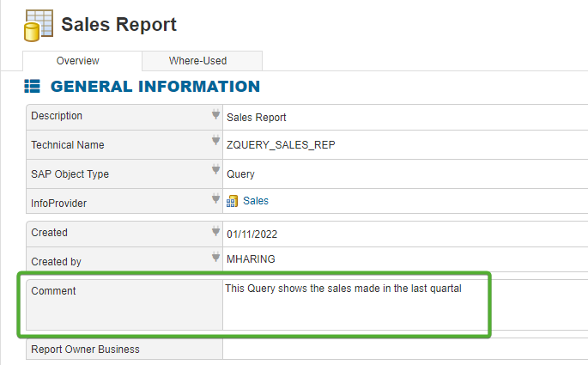Screen dimensions: 588x365
Task: Click the plug icon beside Created by
Action: click(x=215, y=257)
